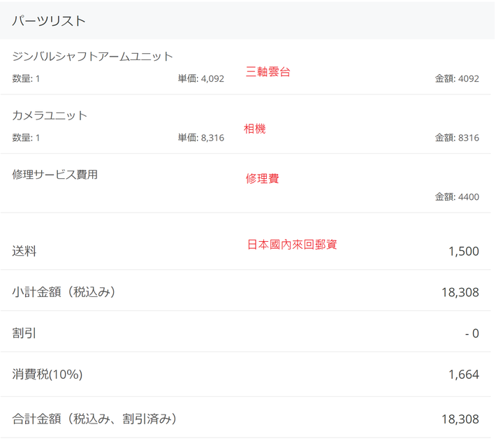
Task: Select the ジンバルシャフトアームユニット item name
Action: (x=93, y=57)
